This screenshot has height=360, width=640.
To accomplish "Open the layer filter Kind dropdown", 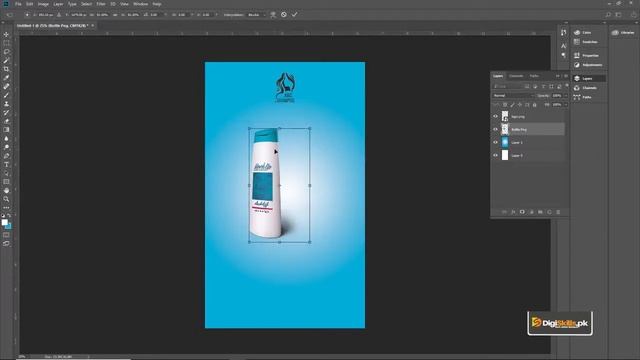I will tap(507, 87).
